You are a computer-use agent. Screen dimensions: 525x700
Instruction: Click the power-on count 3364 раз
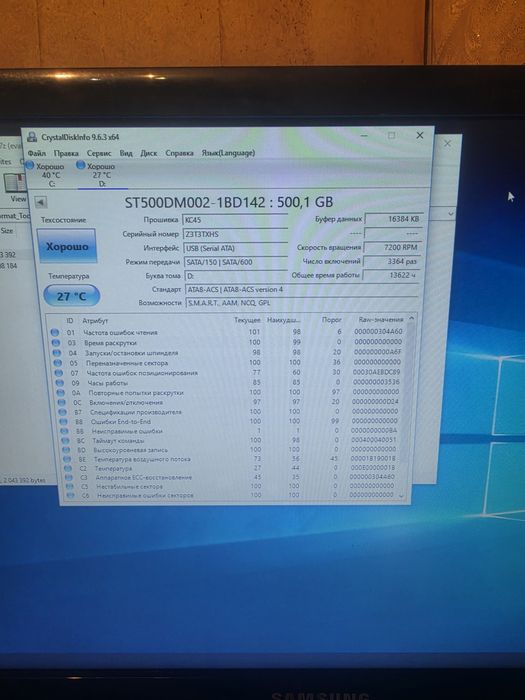tap(391, 261)
